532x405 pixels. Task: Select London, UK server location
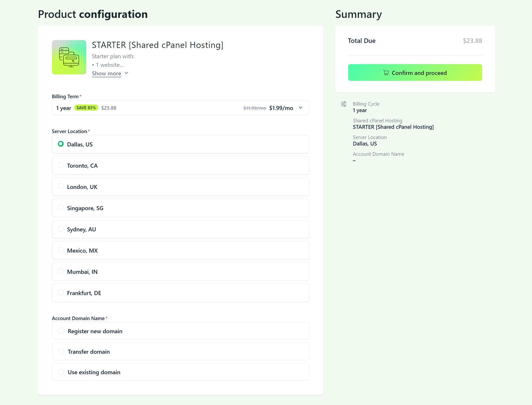(x=181, y=187)
